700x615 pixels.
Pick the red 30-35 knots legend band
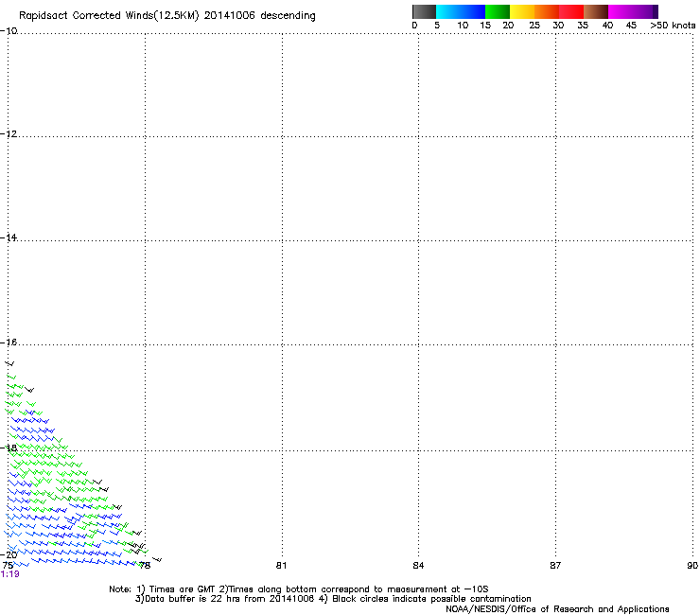click(x=571, y=11)
